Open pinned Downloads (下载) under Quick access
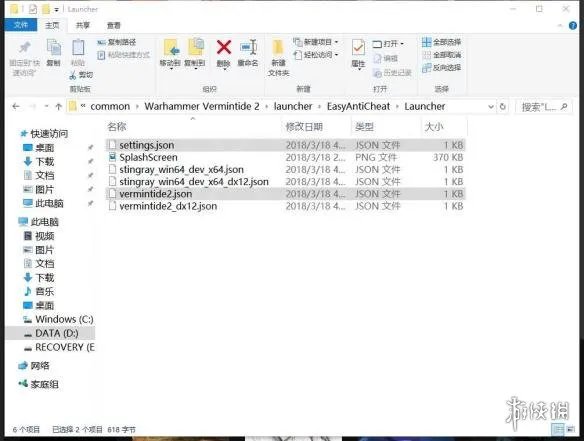Viewport: 584px width, 441px height. [x=38, y=162]
